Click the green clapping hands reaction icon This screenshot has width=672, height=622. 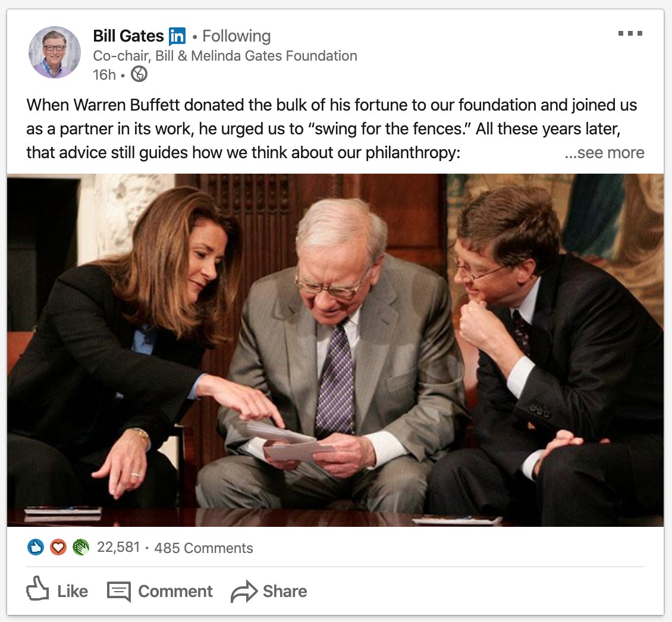80,547
